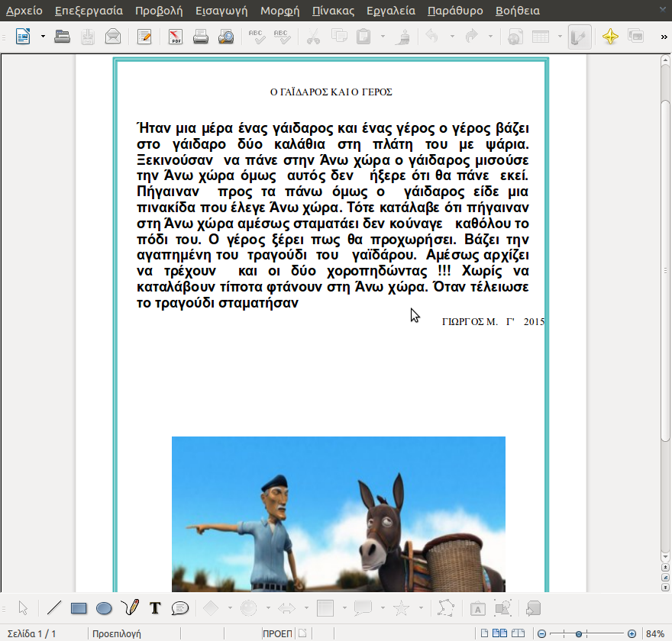Open the Αρχείο menu
The image size is (672, 641).
24,11
